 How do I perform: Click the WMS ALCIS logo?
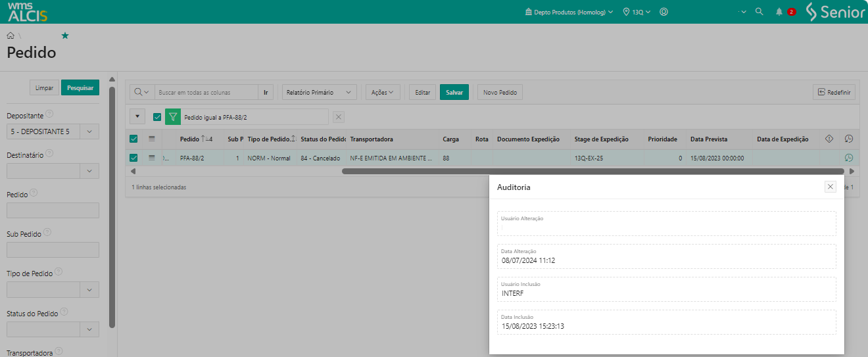28,11
